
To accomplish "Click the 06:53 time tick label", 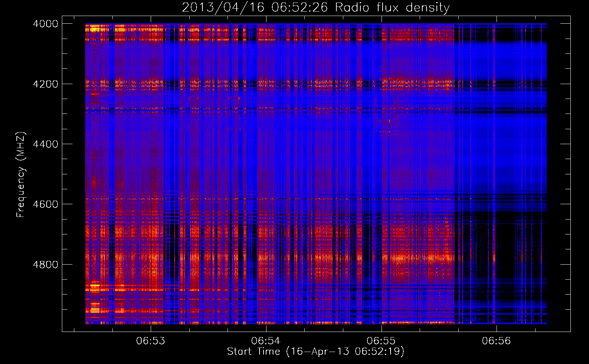I will pyautogui.click(x=151, y=341).
